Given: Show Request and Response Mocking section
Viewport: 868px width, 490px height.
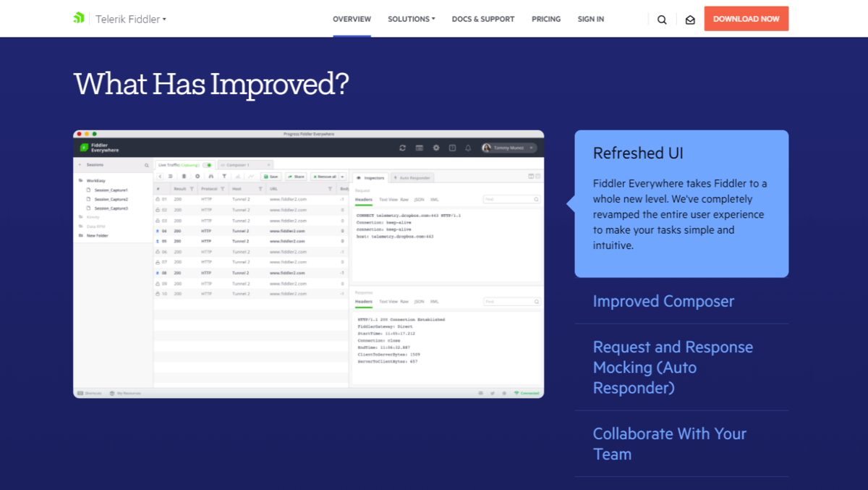Looking at the screenshot, I should click(x=673, y=367).
